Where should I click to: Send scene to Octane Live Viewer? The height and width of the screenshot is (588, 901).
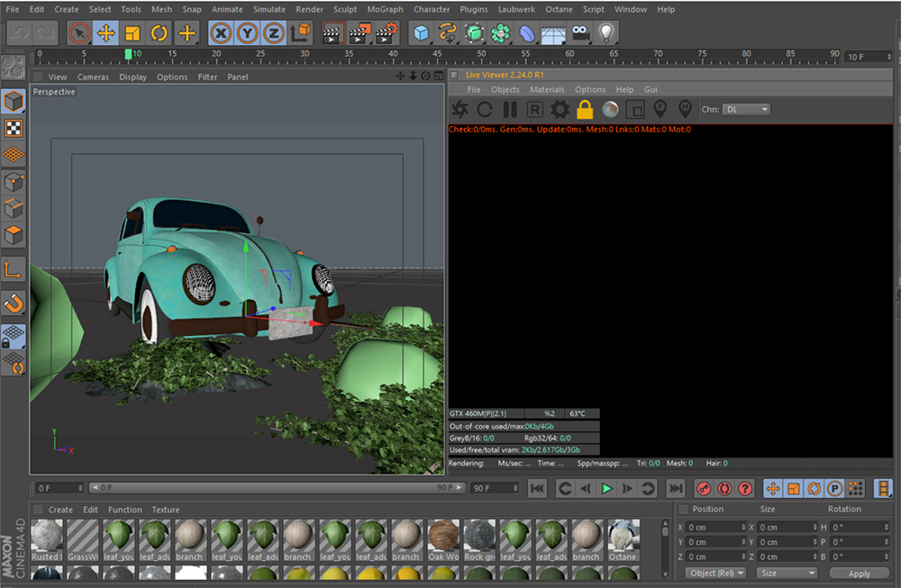click(x=460, y=110)
